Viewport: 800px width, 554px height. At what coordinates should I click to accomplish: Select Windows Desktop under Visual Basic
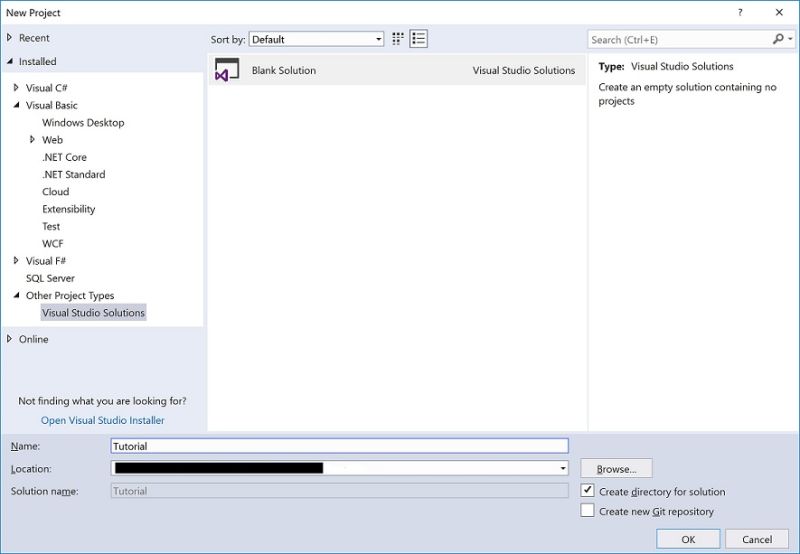point(83,122)
